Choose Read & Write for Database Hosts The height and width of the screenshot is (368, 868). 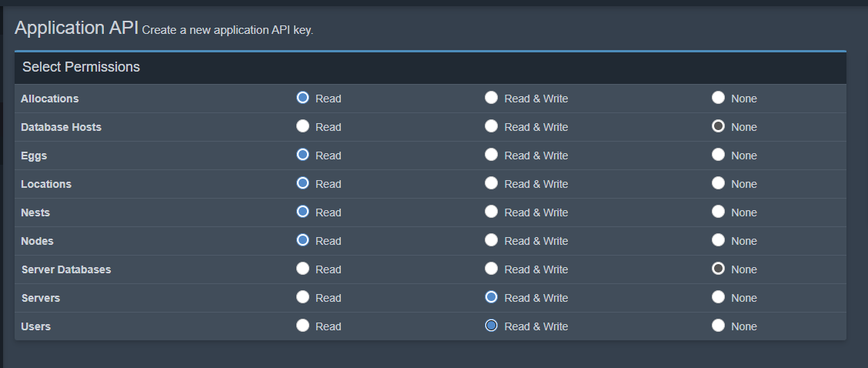pos(491,126)
